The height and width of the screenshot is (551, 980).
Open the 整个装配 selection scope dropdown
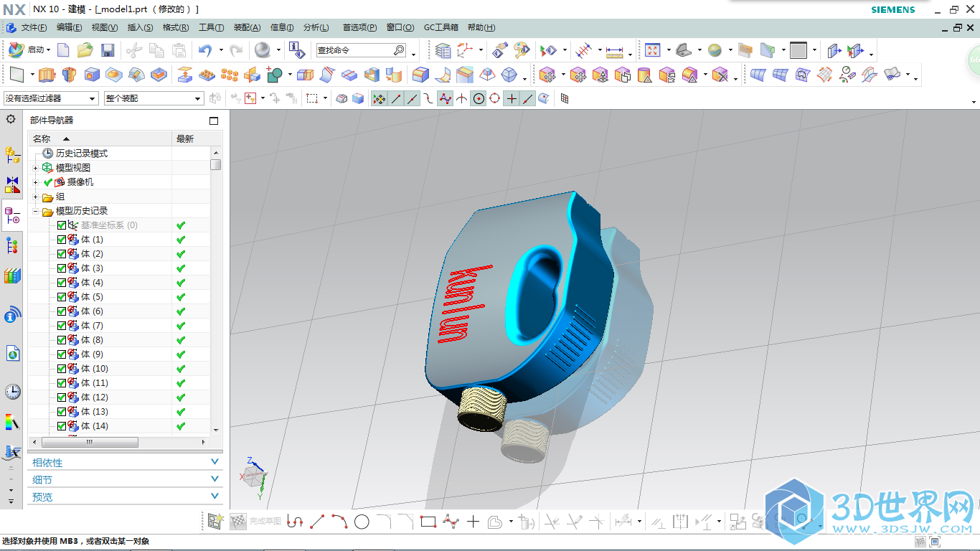(x=154, y=98)
